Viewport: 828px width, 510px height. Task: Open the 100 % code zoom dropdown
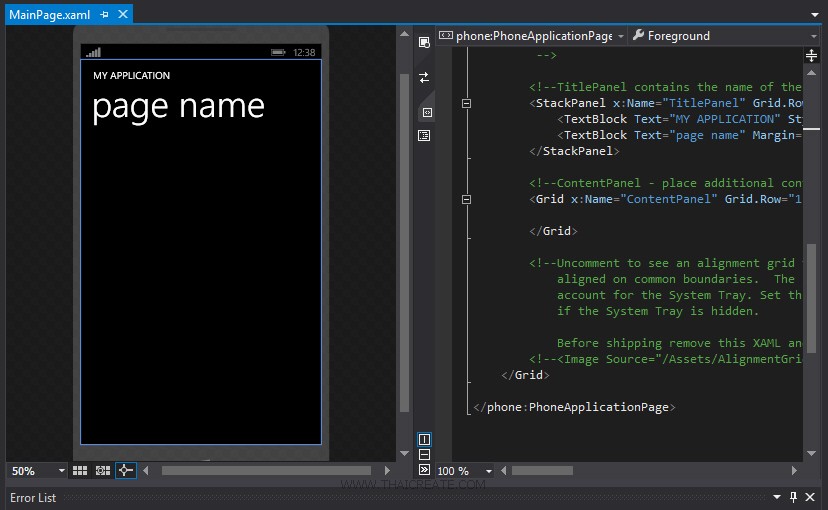click(489, 471)
